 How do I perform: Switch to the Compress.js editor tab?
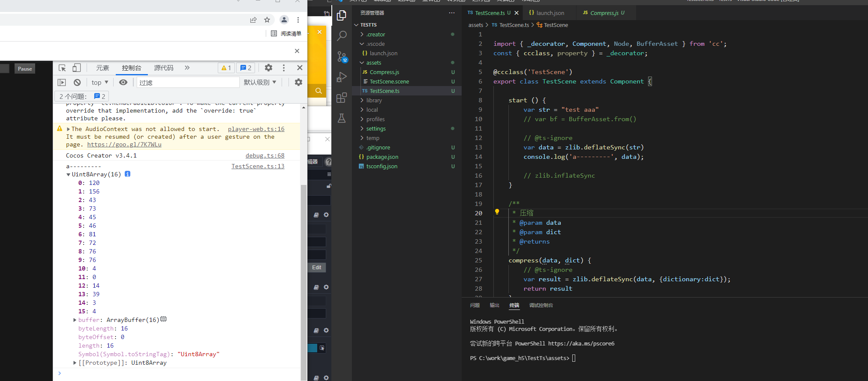click(604, 13)
